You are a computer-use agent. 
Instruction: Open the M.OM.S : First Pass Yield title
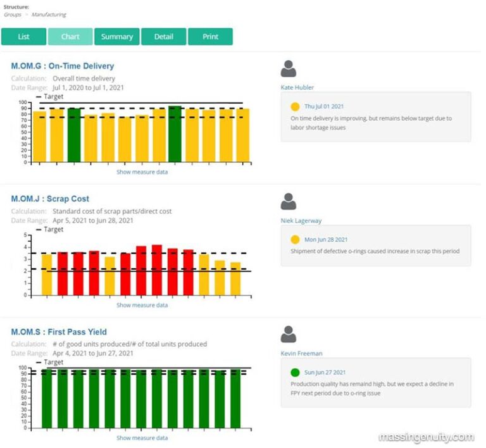click(59, 332)
